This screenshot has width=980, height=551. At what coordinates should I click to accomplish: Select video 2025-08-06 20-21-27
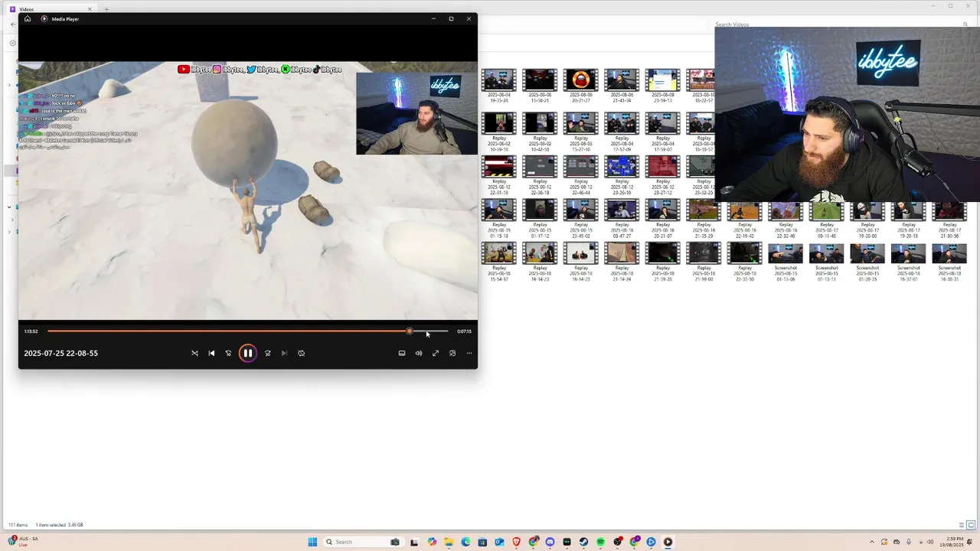(580, 86)
